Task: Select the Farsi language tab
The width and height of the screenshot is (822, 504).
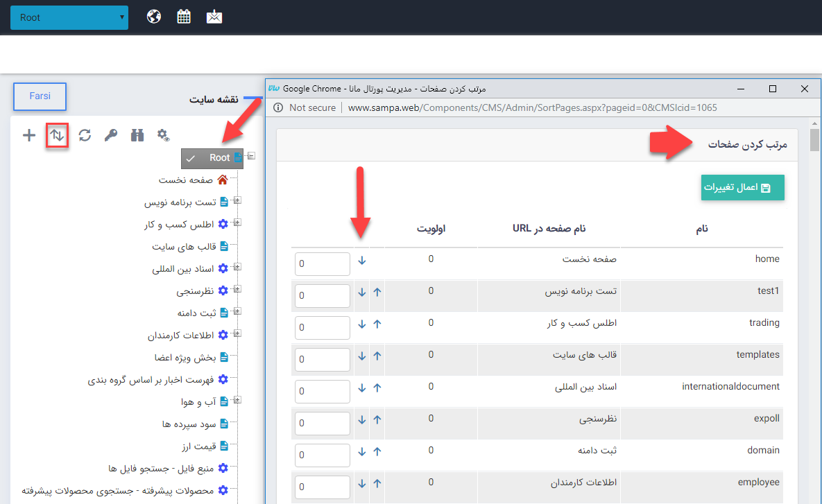Action: pyautogui.click(x=40, y=96)
